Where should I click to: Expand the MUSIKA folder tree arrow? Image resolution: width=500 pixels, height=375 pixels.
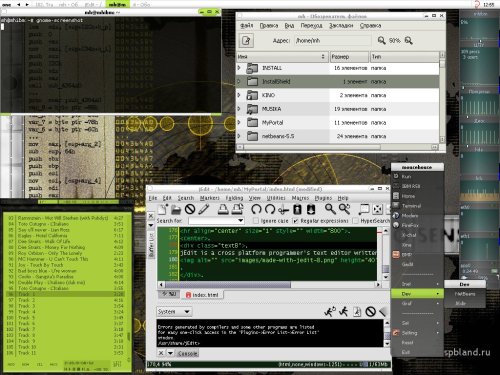(x=239, y=109)
